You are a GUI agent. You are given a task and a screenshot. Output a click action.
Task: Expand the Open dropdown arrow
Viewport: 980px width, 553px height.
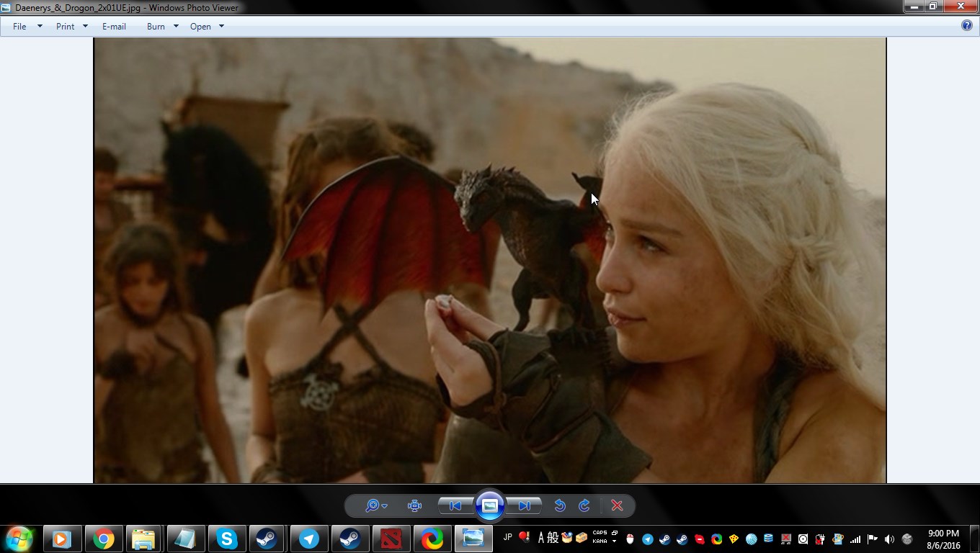(221, 26)
